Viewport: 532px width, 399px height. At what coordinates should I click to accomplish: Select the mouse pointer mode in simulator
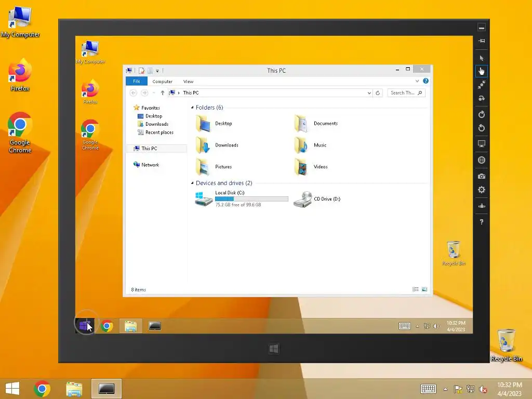point(482,58)
